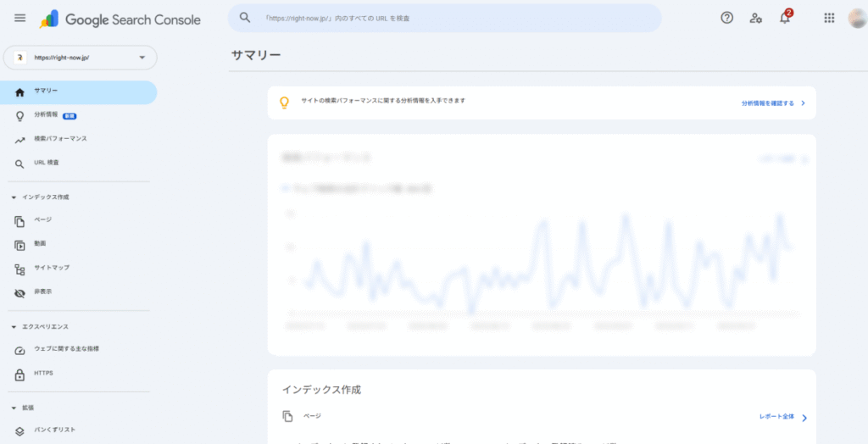Collapse the 拡張 sidebar section
Screen dimensions: 868x444
(14, 408)
